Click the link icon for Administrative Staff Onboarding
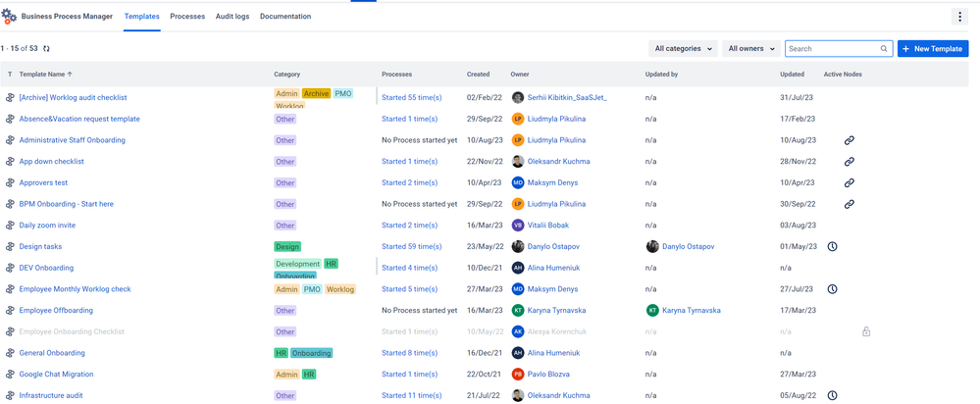 pos(849,140)
